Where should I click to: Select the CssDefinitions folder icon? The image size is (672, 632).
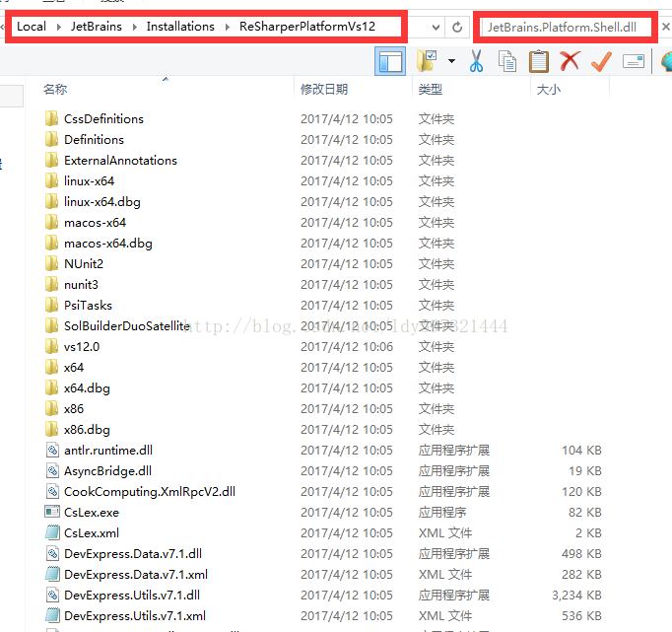pos(51,118)
